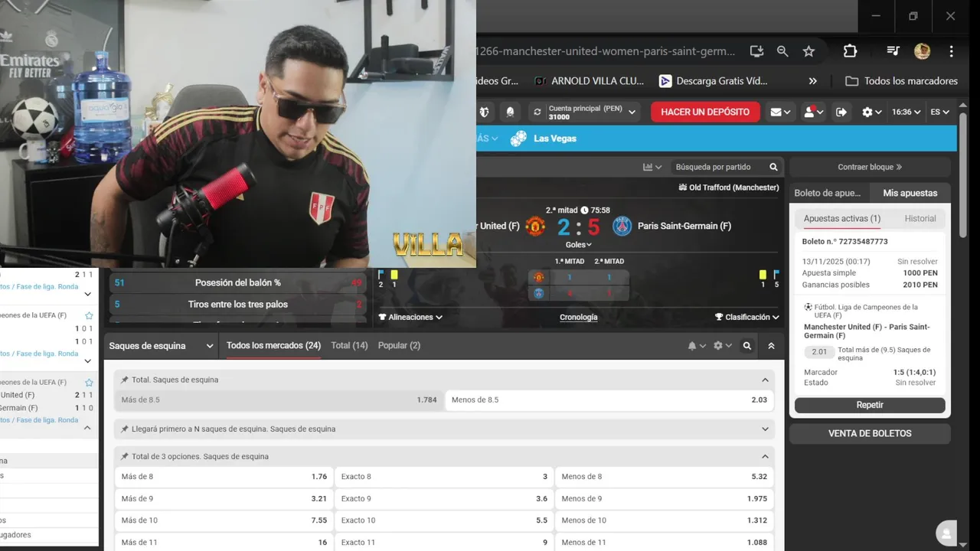Image resolution: width=980 pixels, height=551 pixels.
Task: Open the messages envelope dropdown
Action: pyautogui.click(x=780, y=112)
